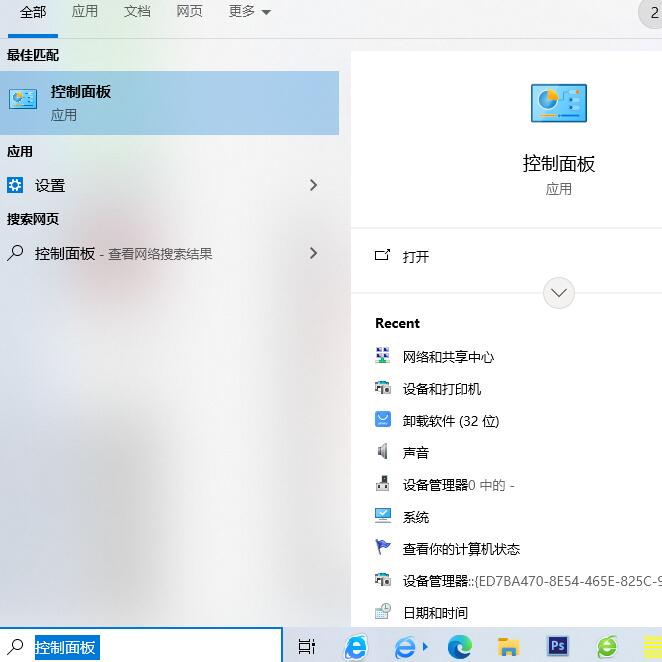Click the 网络和共享中心 icon

(383, 355)
